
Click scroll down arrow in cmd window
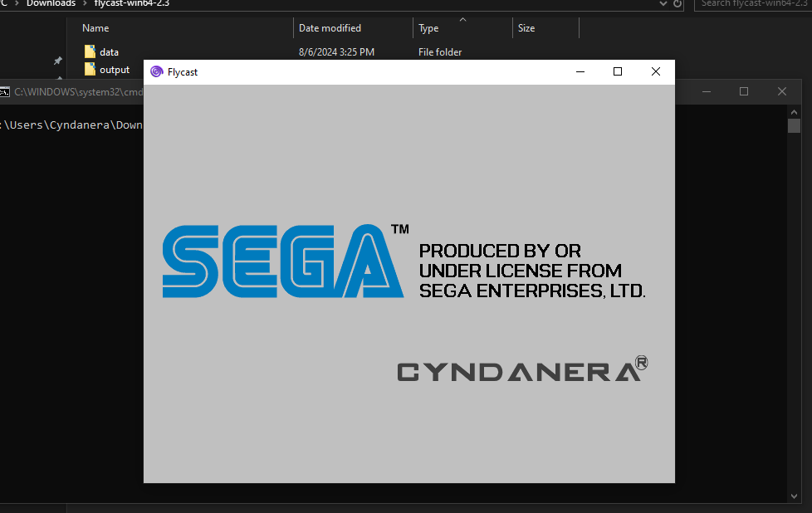click(794, 496)
